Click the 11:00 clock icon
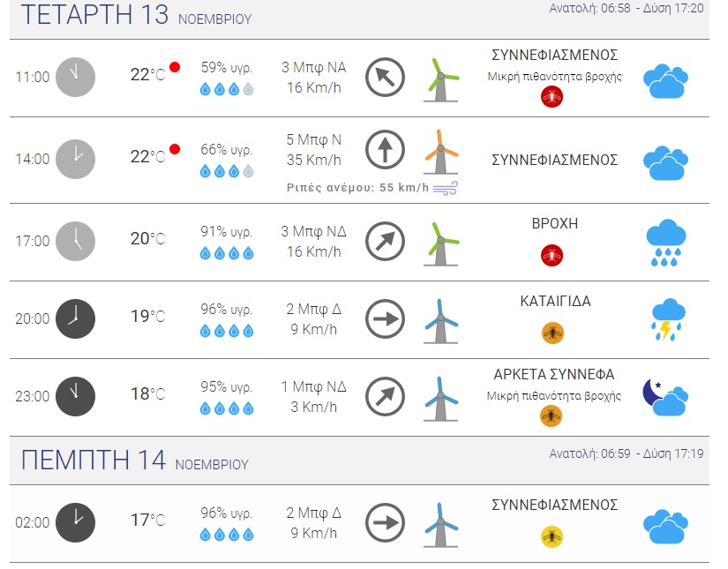This screenshot has height=569, width=728. (75, 77)
